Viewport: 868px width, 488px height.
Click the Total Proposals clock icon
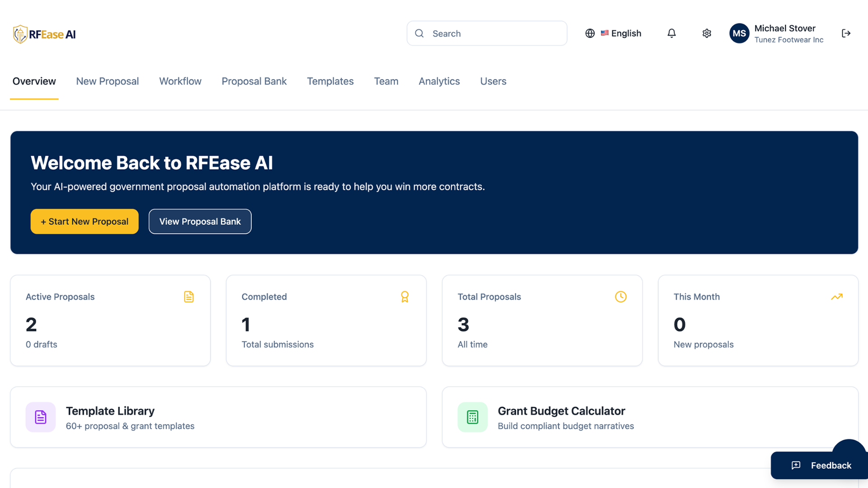[x=621, y=297]
